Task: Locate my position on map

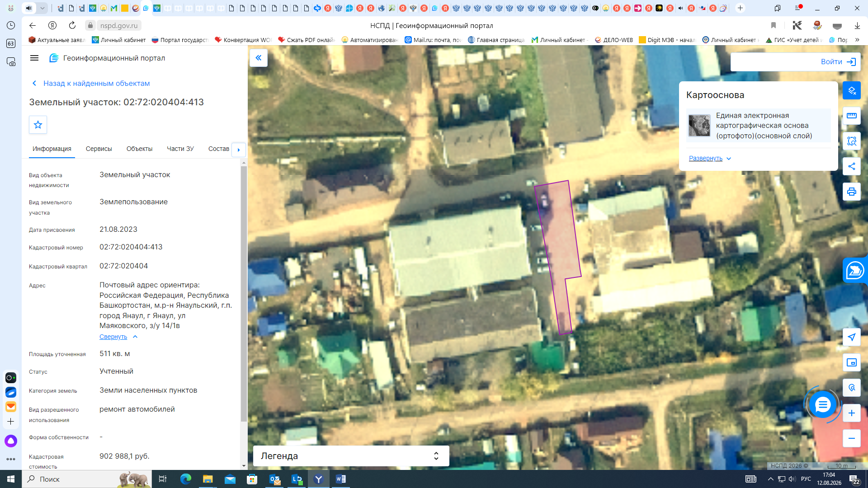Action: point(852,337)
